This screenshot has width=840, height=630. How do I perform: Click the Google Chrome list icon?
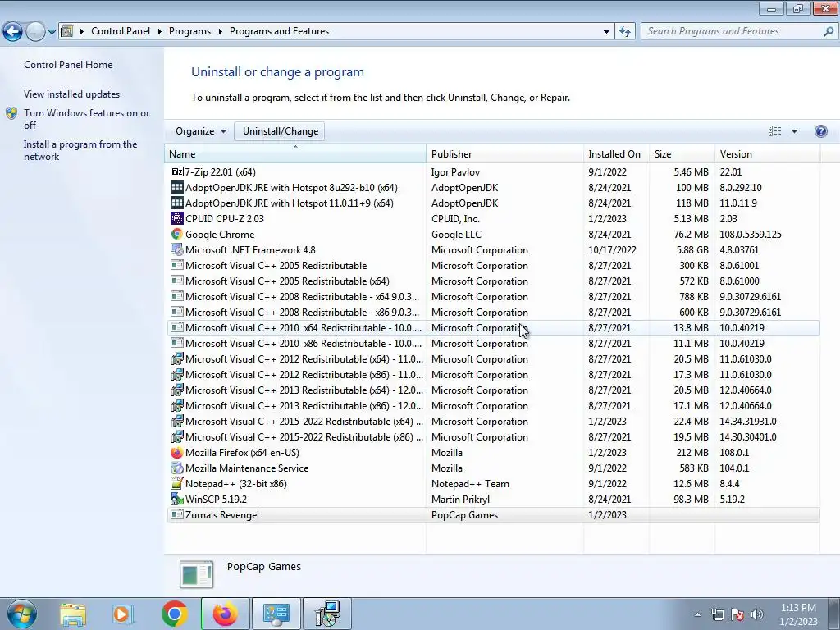click(177, 234)
